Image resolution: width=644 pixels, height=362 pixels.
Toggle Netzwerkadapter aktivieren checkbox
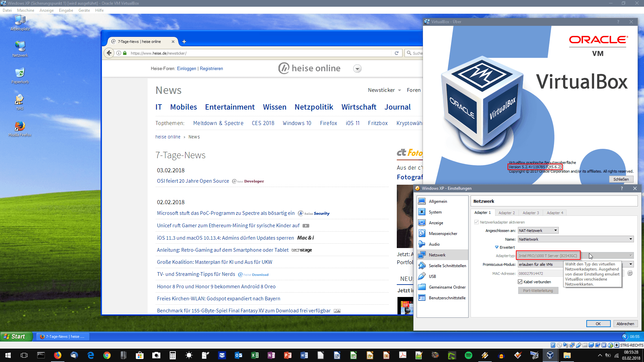coord(477,222)
